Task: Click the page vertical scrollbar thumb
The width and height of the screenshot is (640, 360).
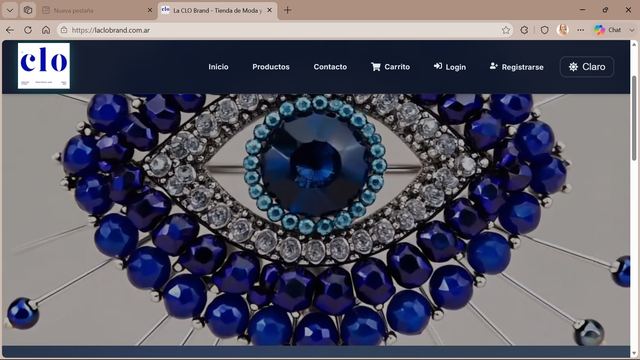Action: click(x=634, y=118)
